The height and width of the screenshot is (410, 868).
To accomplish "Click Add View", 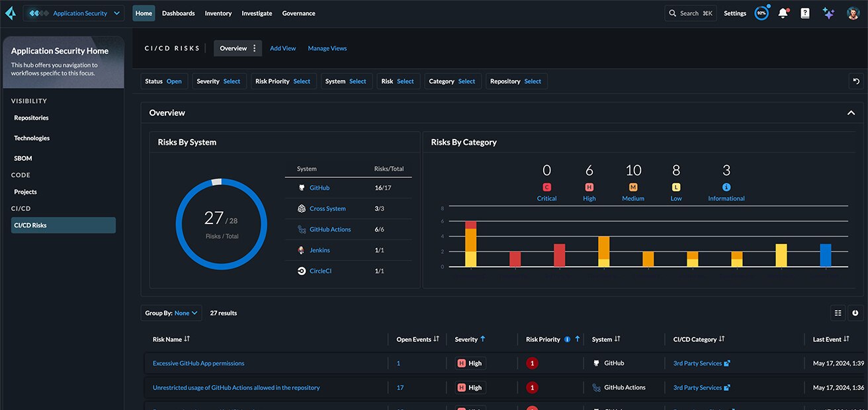I will [282, 48].
